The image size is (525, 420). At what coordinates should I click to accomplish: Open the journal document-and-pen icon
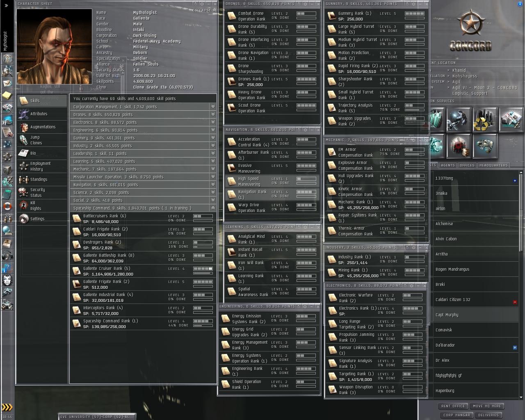click(x=7, y=132)
